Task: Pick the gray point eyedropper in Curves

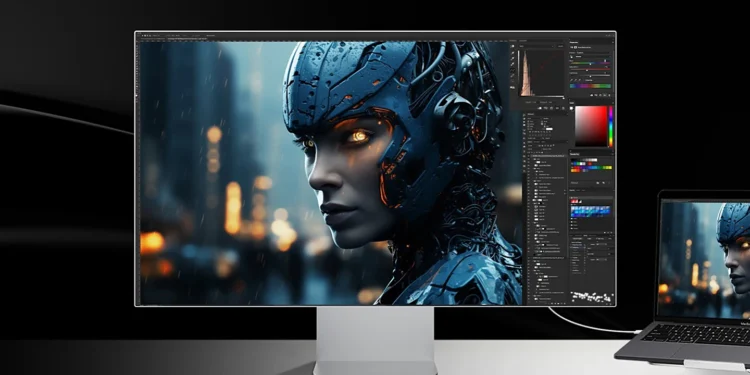Action: (x=512, y=58)
